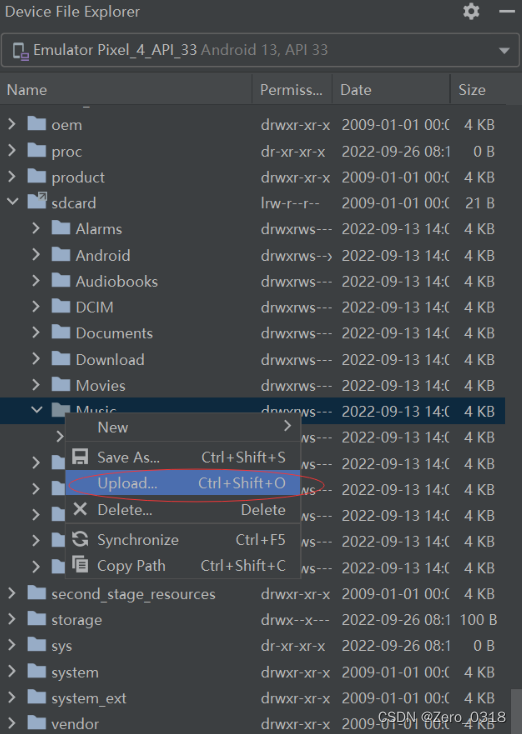Choose Copy Path from context menu
This screenshot has width=522, height=734.
pos(183,565)
